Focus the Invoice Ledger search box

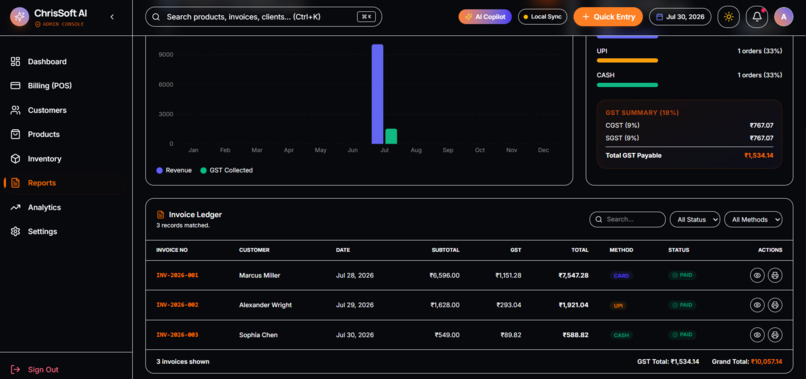pyautogui.click(x=627, y=220)
